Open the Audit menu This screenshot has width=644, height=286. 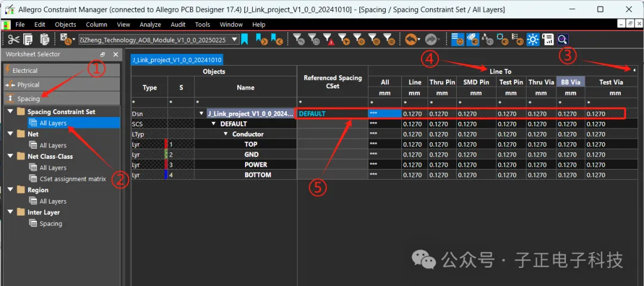tap(178, 24)
